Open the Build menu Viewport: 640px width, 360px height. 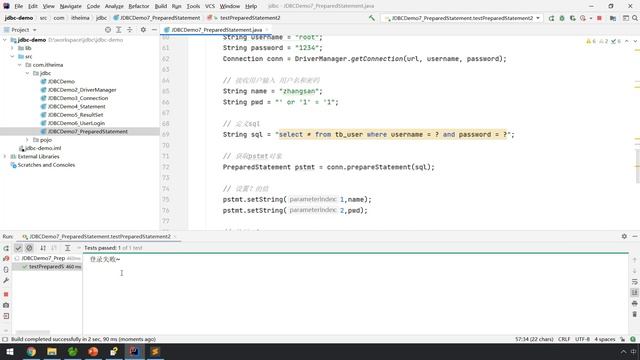click(x=160, y=6)
